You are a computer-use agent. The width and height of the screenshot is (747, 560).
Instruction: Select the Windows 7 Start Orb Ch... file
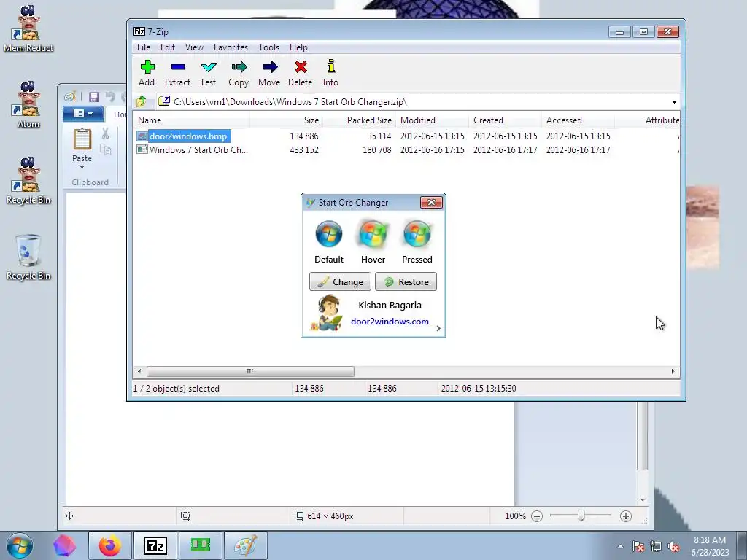(406, 150)
